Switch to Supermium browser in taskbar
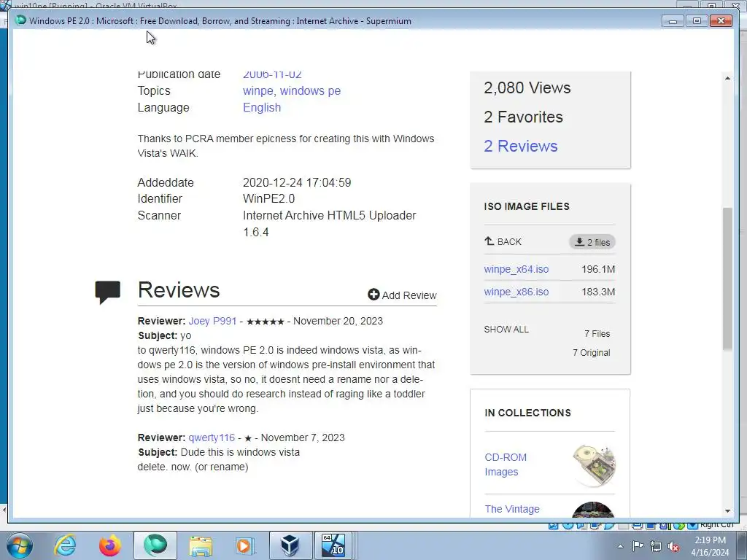The height and width of the screenshot is (560, 747). (x=155, y=545)
